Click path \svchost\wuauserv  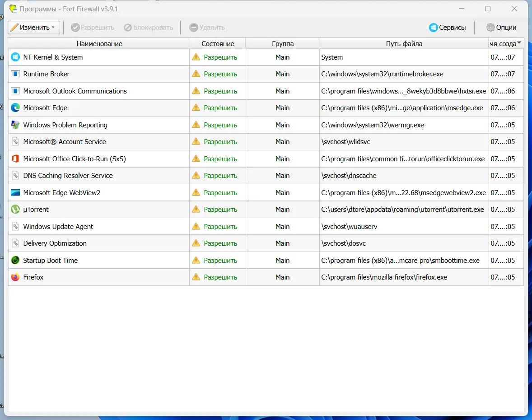[x=349, y=226]
